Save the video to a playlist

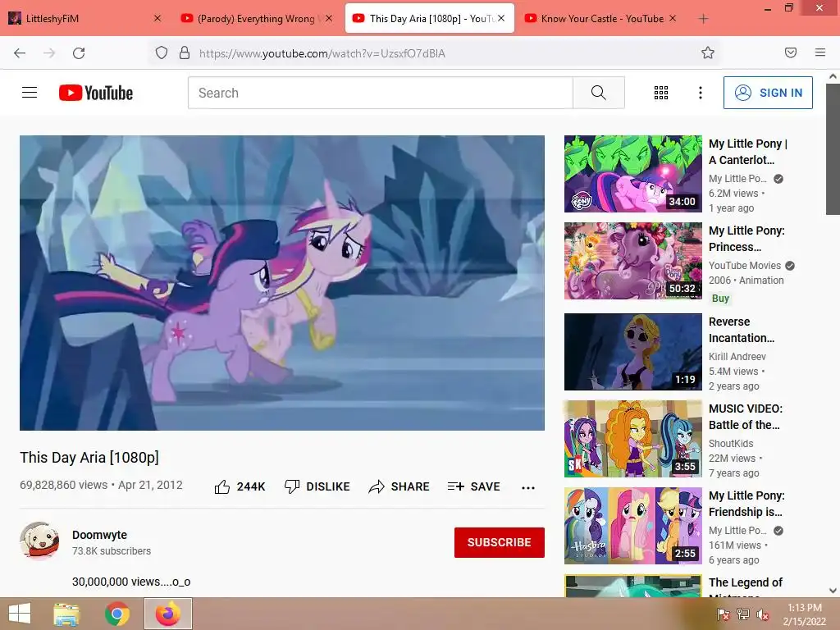[x=473, y=486]
